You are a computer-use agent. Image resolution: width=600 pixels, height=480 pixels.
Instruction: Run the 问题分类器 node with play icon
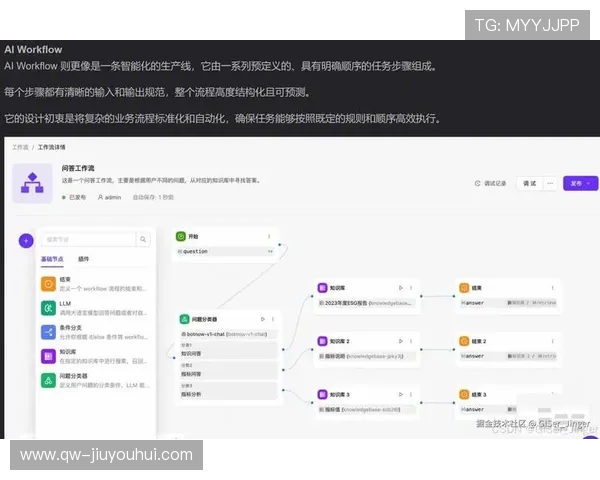[262, 319]
